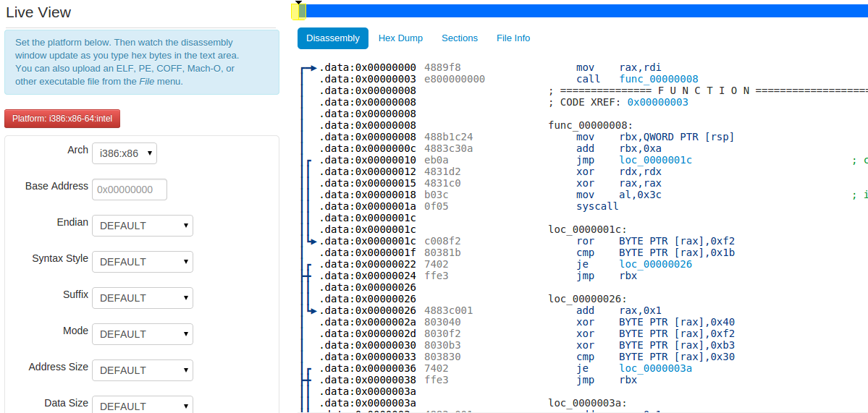Expand the Address Size dropdown
Viewport: 868px width, 413px height.
tap(143, 370)
